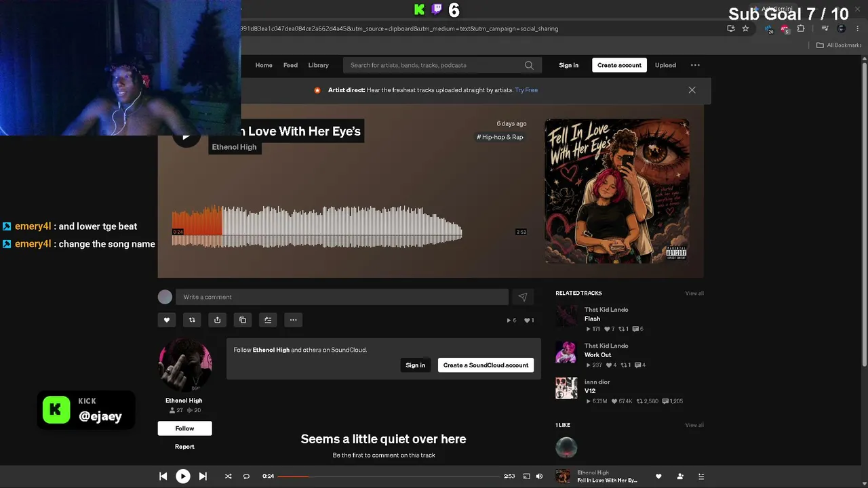The width and height of the screenshot is (868, 488).
Task: Open the Try Free link in the banner
Action: coord(526,90)
